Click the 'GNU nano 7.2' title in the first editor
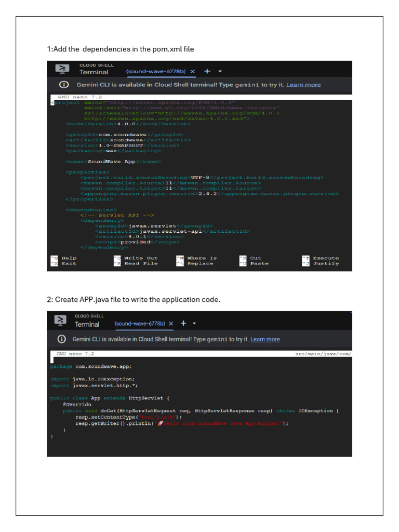The image size is (399, 532). pyautogui.click(x=79, y=97)
